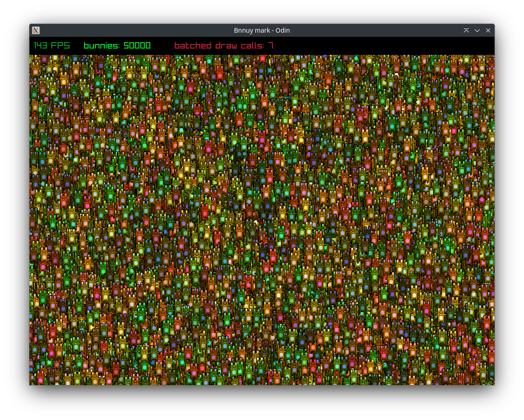
Task: Click the "bunnies: 50000" counter
Action: pos(117,45)
